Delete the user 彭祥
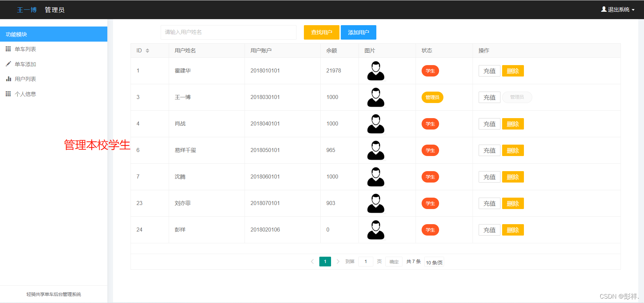Viewport: 644px width, 303px height. (513, 230)
